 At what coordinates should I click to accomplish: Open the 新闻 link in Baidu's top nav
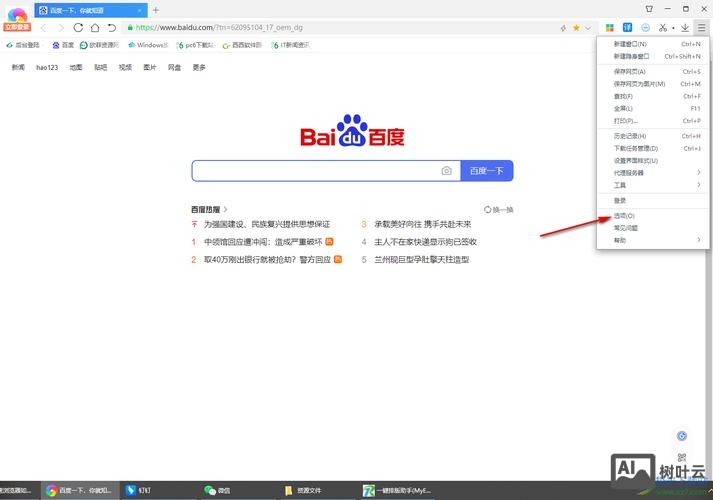tap(18, 67)
